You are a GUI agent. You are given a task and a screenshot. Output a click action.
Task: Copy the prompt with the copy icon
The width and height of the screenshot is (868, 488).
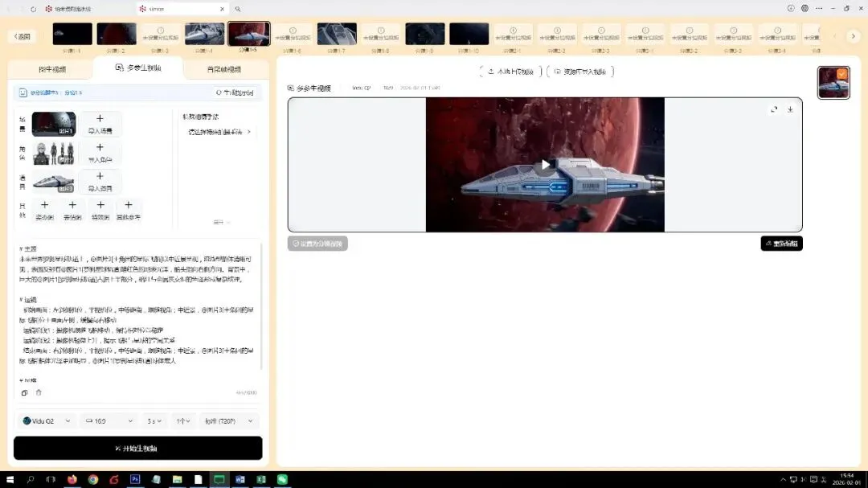coord(24,392)
